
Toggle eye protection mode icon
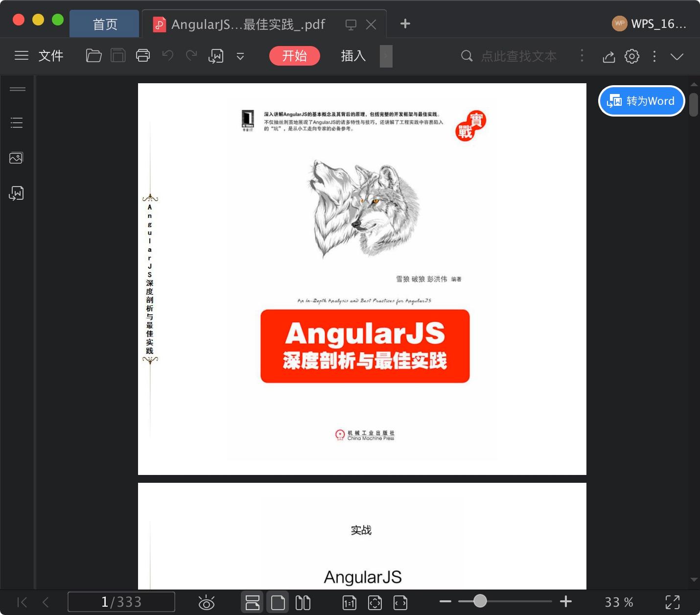206,602
